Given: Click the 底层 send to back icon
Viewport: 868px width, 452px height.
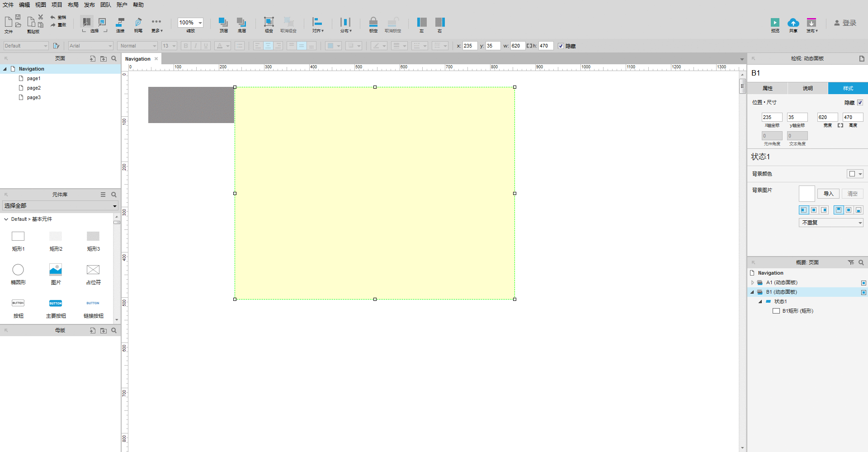Looking at the screenshot, I should tap(241, 22).
